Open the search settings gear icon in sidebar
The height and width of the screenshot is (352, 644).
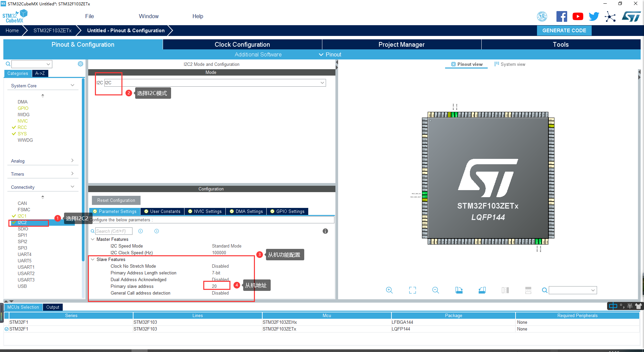(x=80, y=64)
